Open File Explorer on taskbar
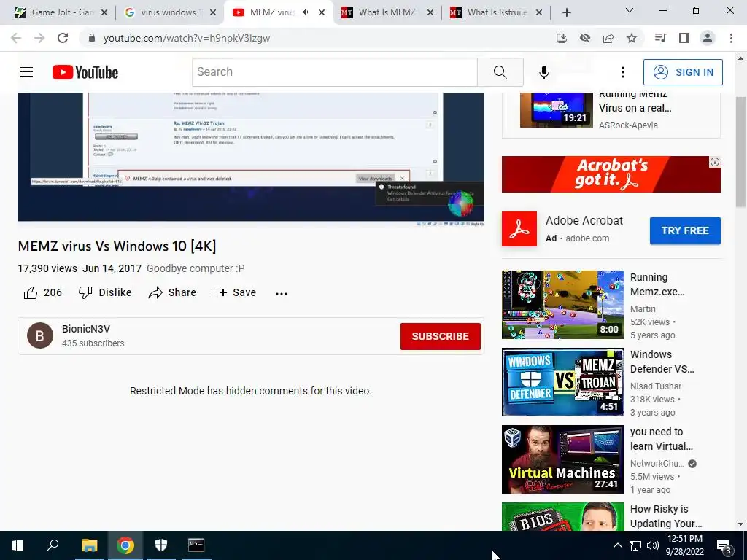Screen dimensions: 747x560 tap(89, 545)
